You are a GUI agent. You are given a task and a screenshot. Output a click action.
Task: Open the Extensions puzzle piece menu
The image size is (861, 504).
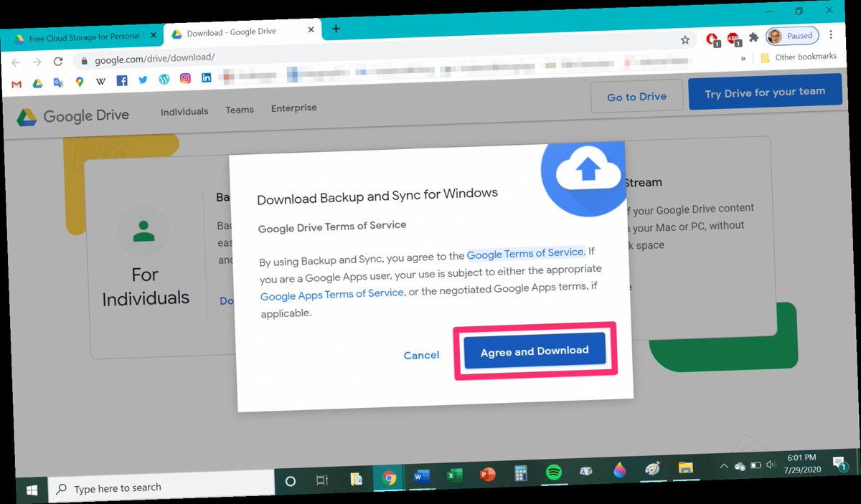click(753, 37)
